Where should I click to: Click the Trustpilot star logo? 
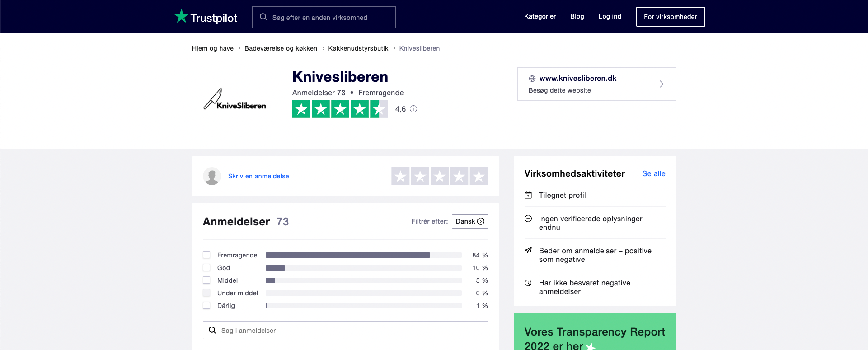pyautogui.click(x=181, y=16)
